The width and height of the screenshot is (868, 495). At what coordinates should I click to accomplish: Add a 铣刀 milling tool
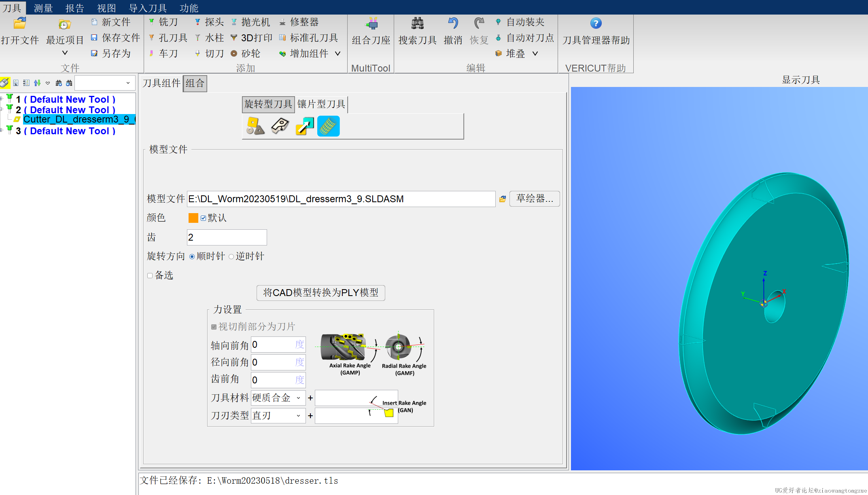point(163,22)
